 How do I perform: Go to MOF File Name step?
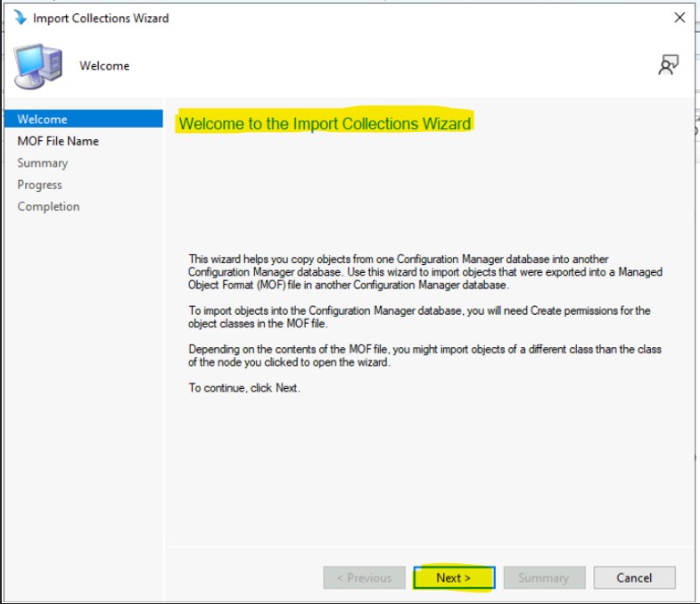(58, 141)
